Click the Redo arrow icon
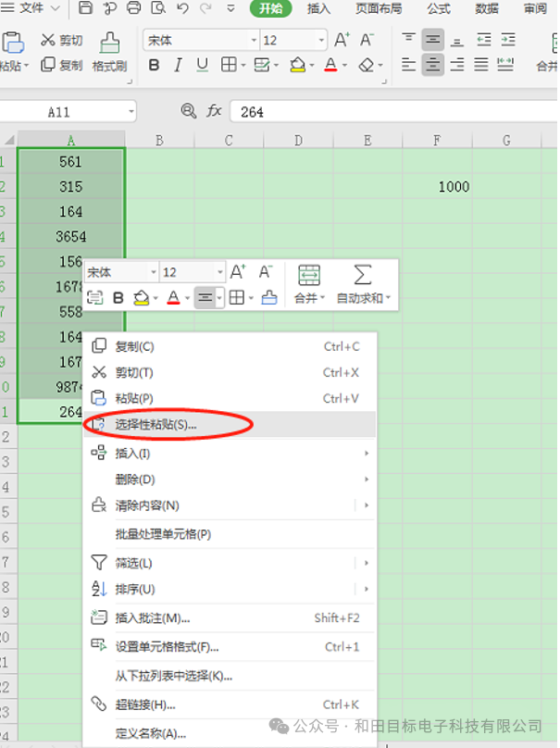 click(x=206, y=8)
